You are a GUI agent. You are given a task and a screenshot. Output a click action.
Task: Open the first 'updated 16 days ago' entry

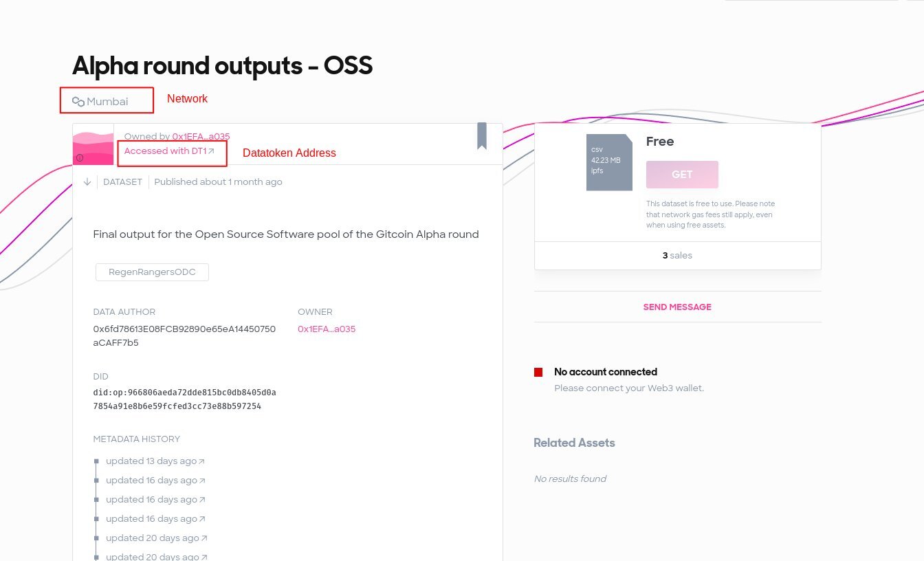[151, 481]
